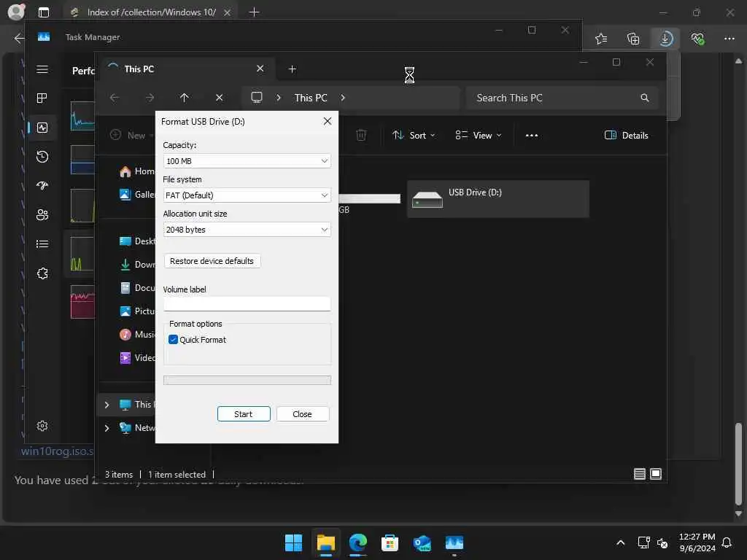
Task: Open Microsoft Store from taskbar
Action: [x=390, y=542]
